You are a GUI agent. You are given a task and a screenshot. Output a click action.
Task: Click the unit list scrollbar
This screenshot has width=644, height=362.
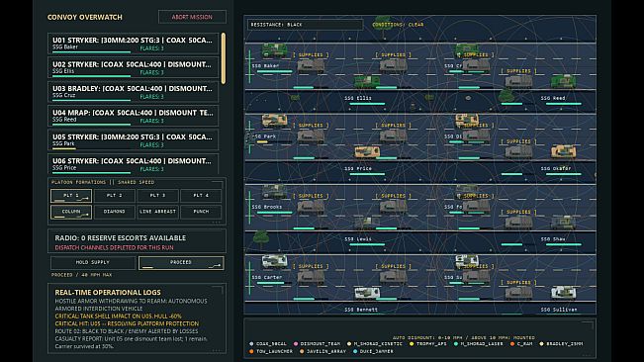click(x=224, y=58)
